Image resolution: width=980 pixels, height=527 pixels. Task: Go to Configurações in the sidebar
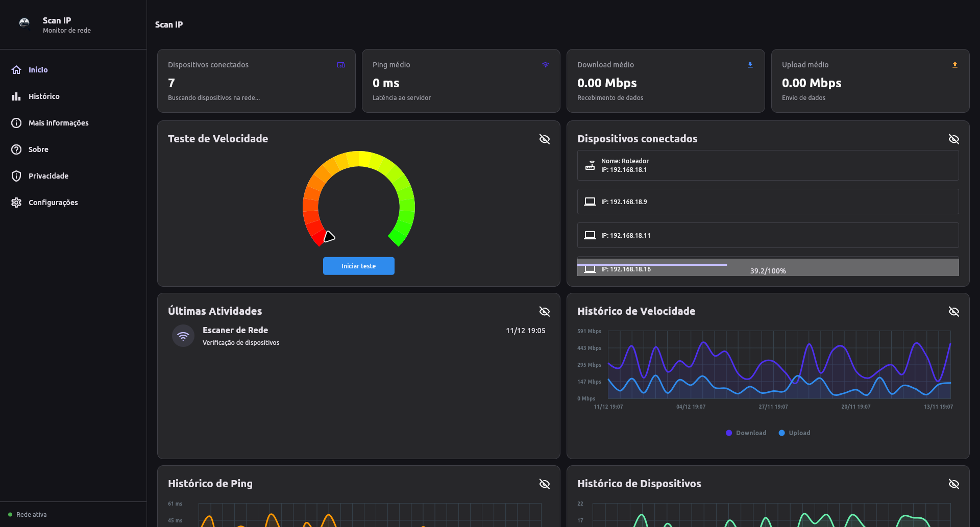(x=53, y=203)
